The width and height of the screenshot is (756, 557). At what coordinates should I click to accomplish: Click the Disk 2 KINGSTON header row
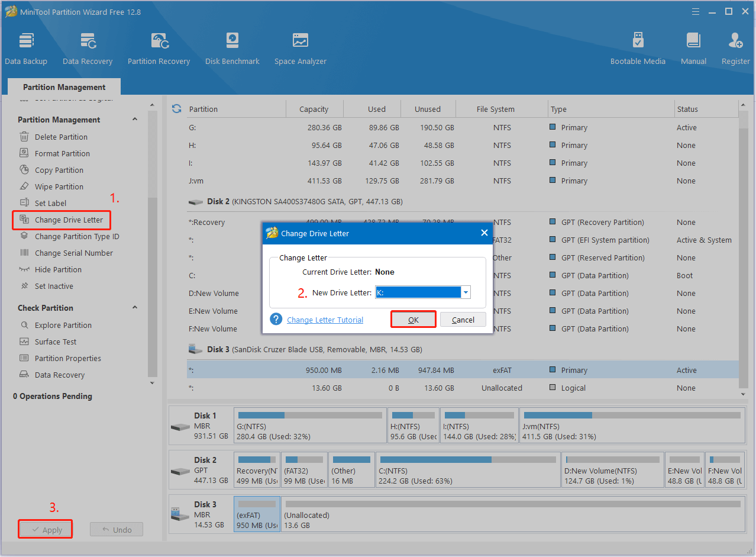[463, 201]
